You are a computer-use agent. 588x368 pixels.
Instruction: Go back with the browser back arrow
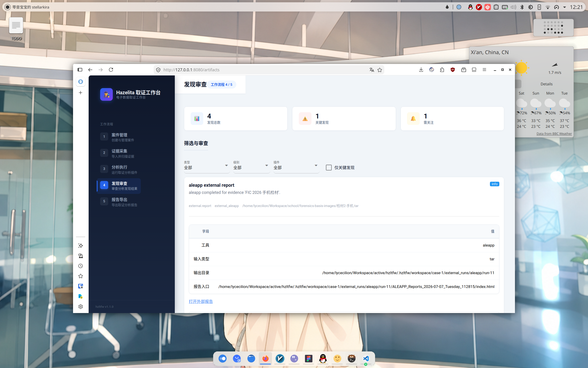click(x=90, y=70)
